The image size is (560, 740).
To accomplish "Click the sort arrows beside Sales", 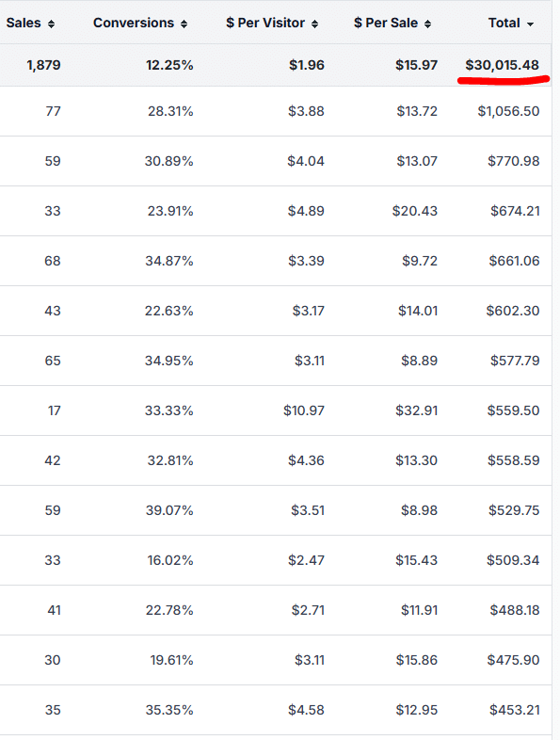I will tap(51, 24).
